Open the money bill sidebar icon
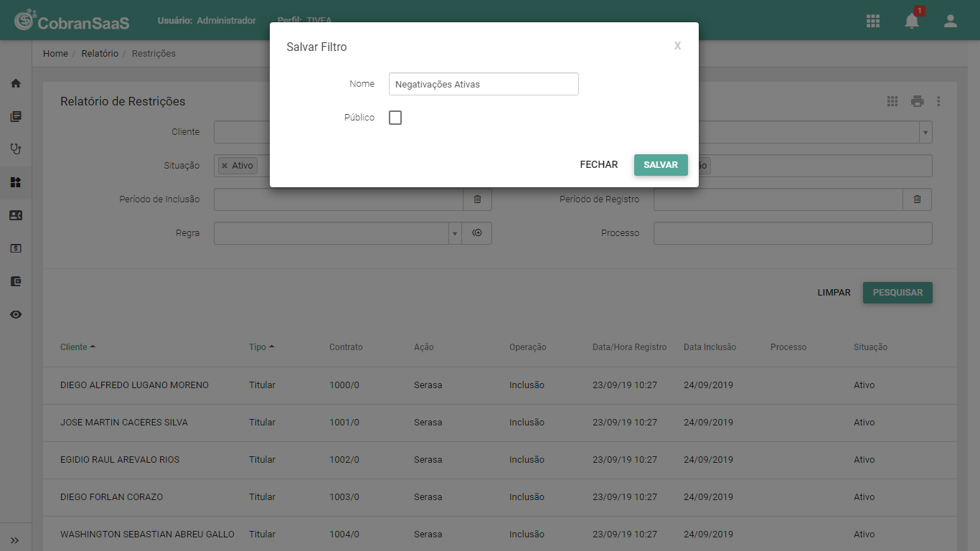This screenshot has height=551, width=980. [16, 248]
